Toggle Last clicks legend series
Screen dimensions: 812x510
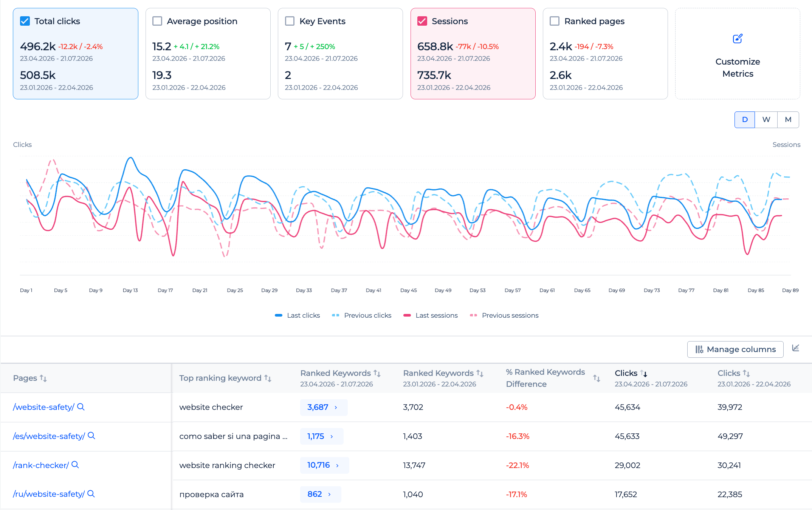(298, 315)
